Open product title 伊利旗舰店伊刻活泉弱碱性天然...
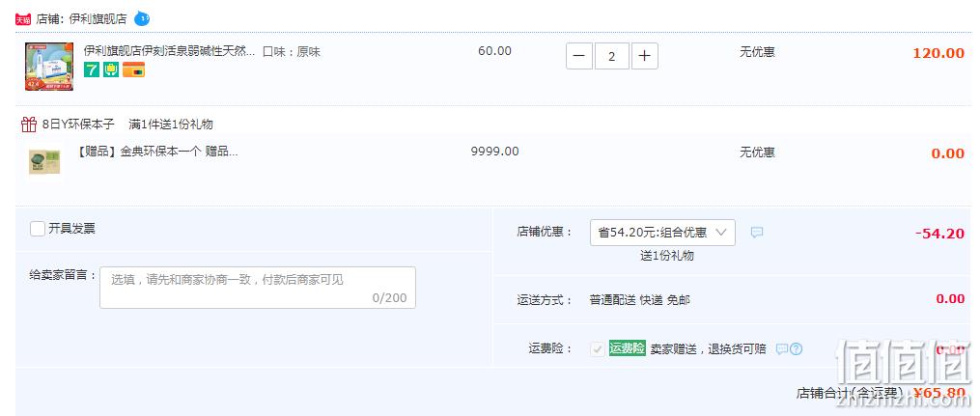 pyautogui.click(x=169, y=51)
